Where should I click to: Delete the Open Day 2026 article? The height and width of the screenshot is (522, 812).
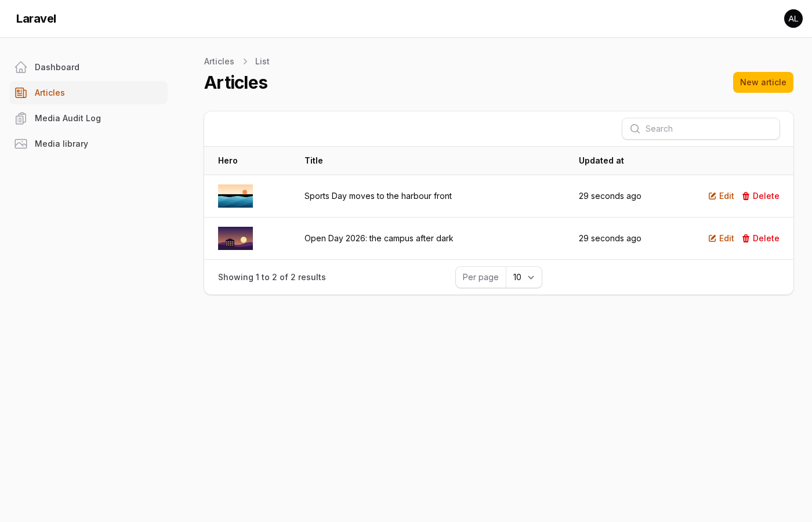click(760, 238)
